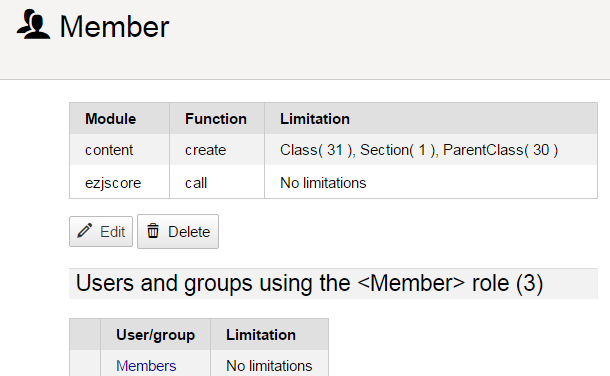
Task: Click Limitation header in users table
Action: [x=261, y=335]
